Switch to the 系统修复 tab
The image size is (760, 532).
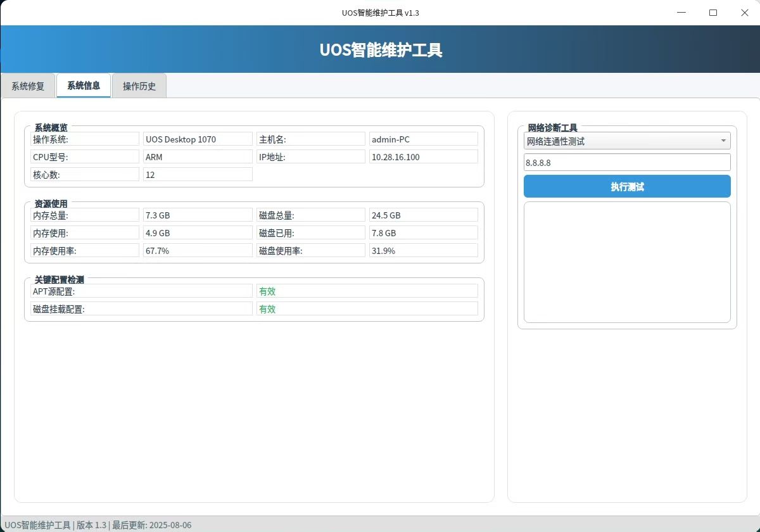click(28, 86)
